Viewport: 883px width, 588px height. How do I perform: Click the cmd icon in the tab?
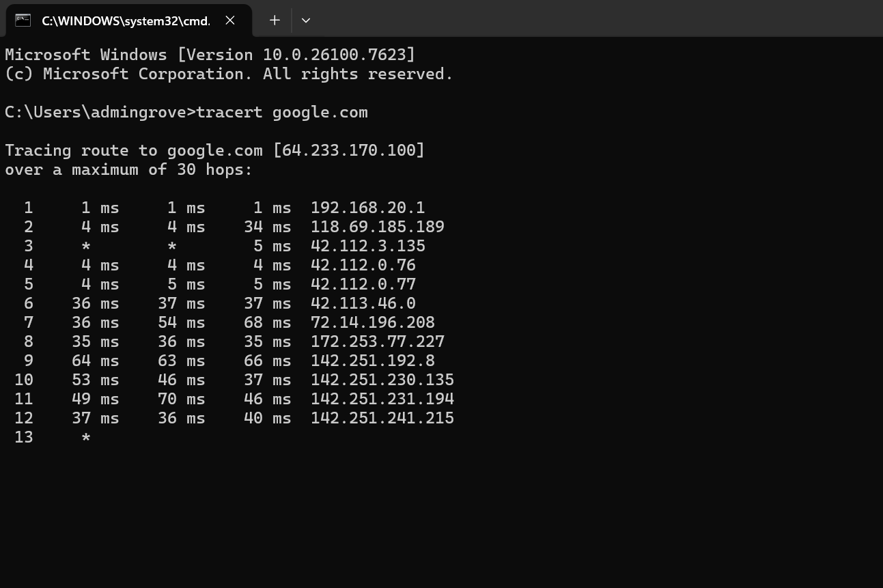[23, 20]
